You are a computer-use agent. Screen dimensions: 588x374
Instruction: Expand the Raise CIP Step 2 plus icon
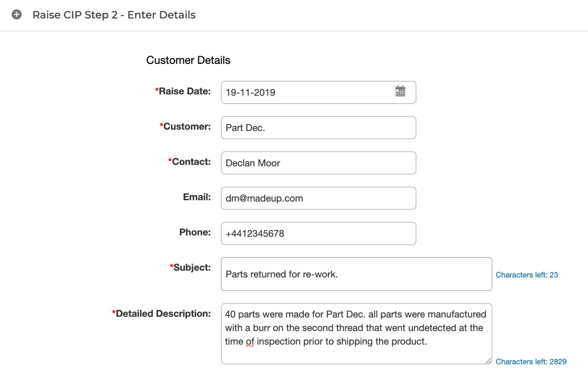pos(17,15)
